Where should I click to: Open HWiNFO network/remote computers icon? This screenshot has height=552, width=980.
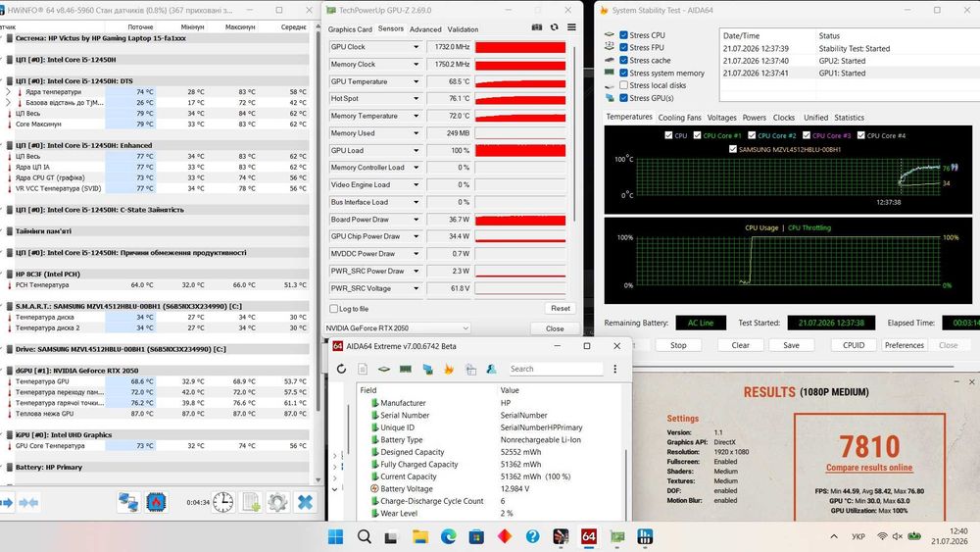pyautogui.click(x=128, y=502)
